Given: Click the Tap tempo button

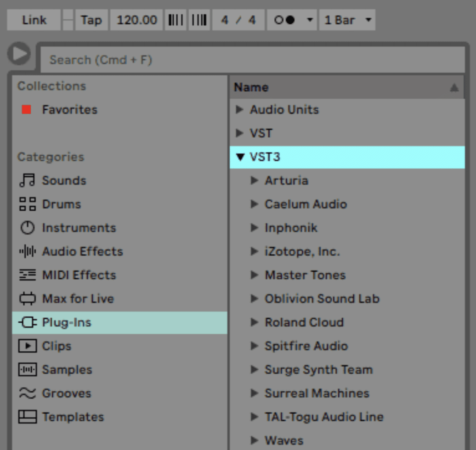Looking at the screenshot, I should 91,20.
